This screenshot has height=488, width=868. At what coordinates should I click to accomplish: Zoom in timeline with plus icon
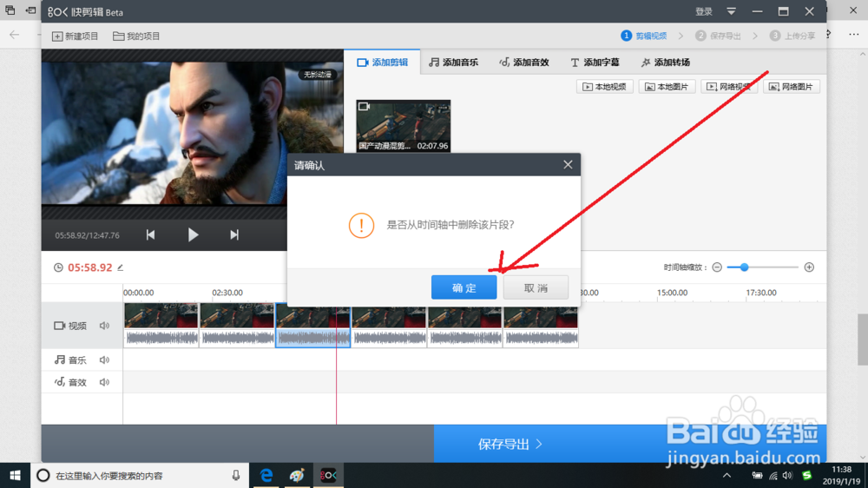(x=809, y=267)
